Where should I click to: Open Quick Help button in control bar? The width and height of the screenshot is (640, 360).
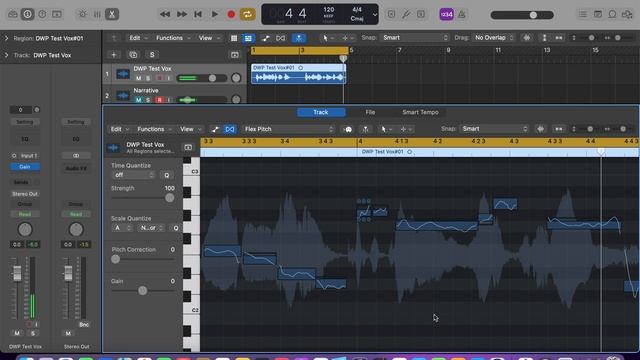pos(42,14)
